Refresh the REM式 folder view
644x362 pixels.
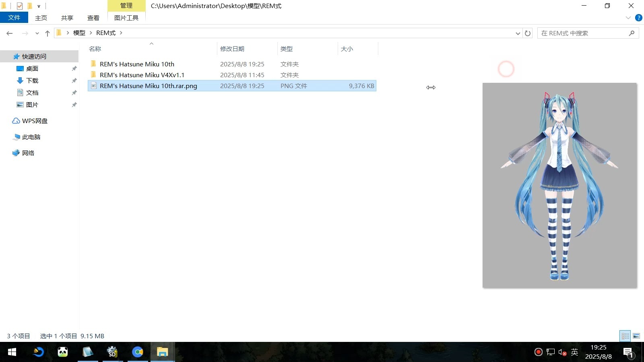(528, 33)
